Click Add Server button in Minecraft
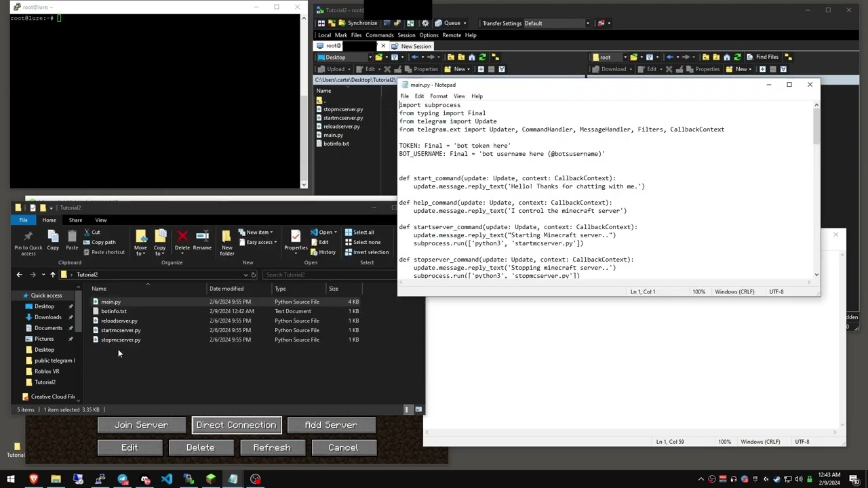Image resolution: width=868 pixels, height=488 pixels. point(331,425)
